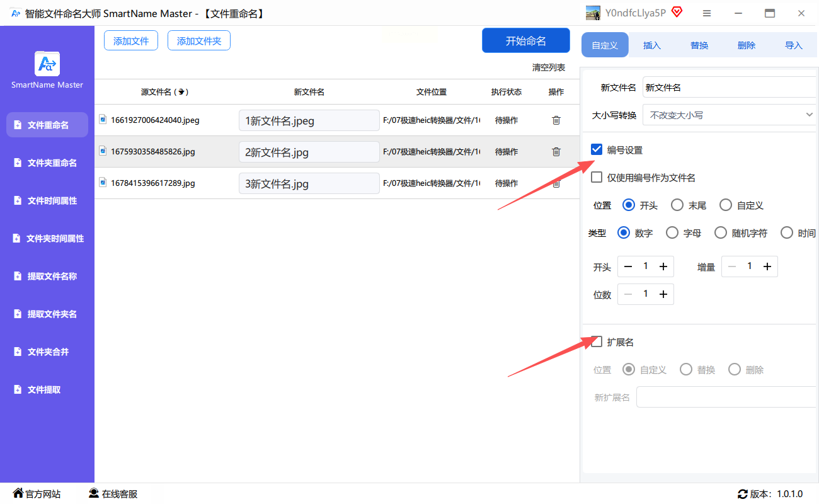Open the VIP diamond badge icon
Screen dimensions: 819x504
677,13
